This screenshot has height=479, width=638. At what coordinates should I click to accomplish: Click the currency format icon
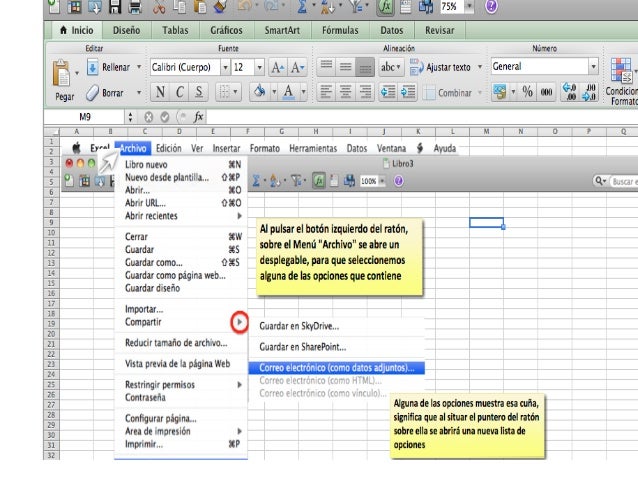click(499, 92)
